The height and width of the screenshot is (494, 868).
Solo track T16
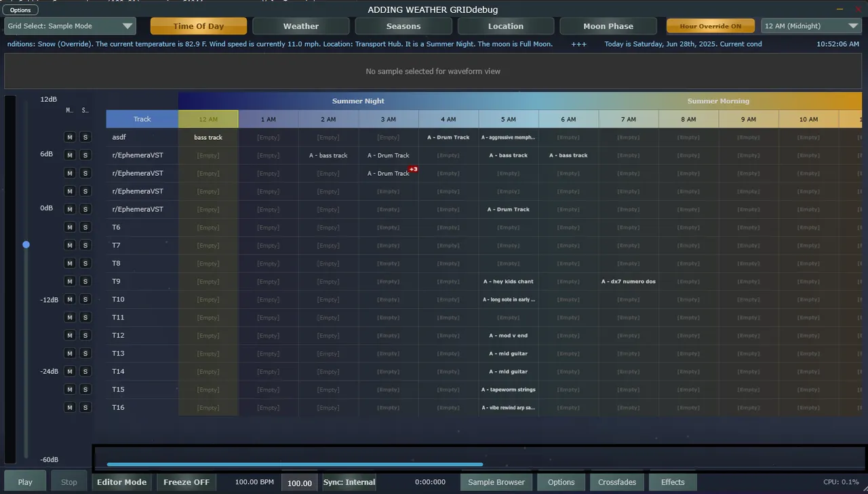pos(85,408)
